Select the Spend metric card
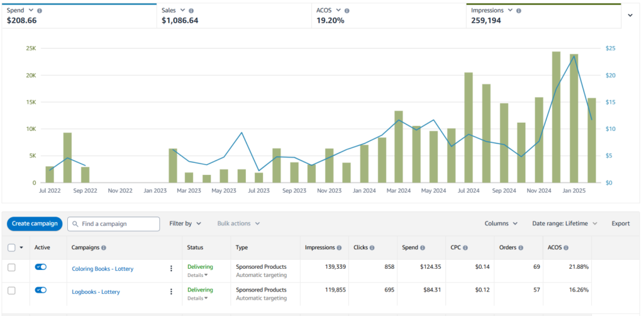644x316 pixels. (79, 16)
